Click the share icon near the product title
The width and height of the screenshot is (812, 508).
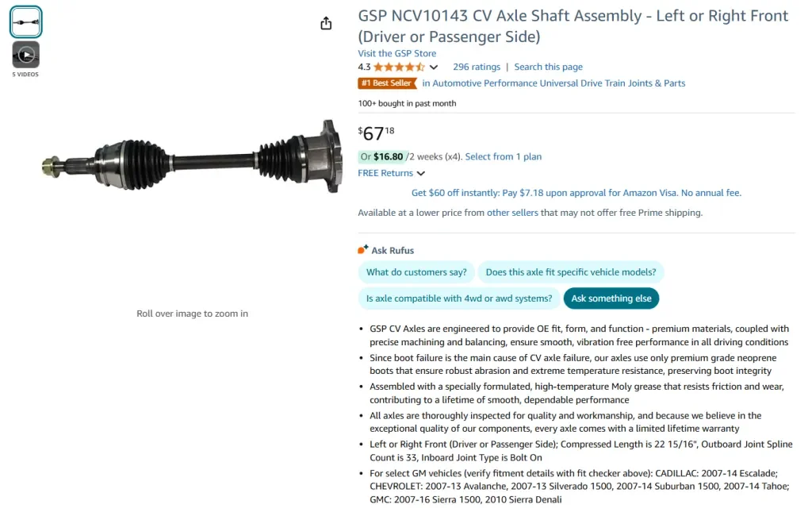pyautogui.click(x=326, y=23)
